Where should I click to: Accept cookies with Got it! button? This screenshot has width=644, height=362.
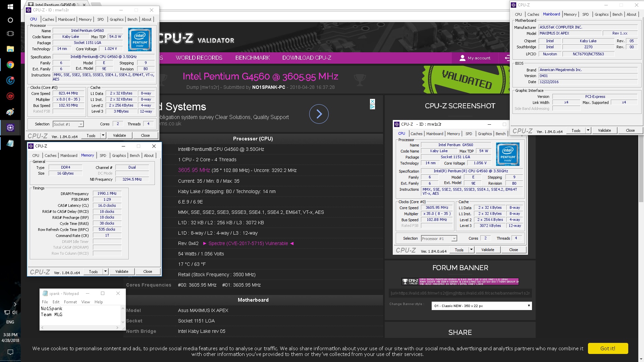(x=608, y=349)
